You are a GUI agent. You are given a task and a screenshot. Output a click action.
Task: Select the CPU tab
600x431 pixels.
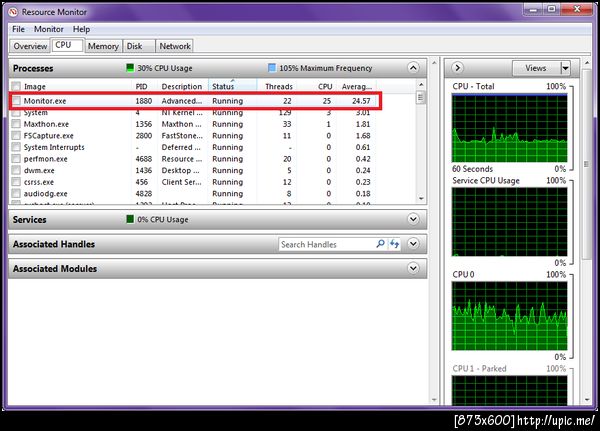point(67,45)
